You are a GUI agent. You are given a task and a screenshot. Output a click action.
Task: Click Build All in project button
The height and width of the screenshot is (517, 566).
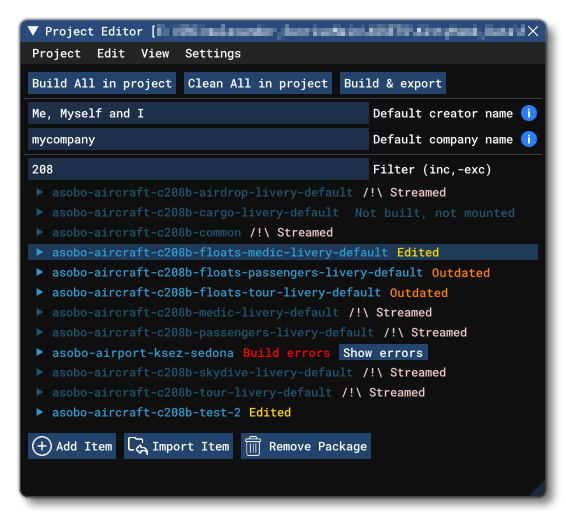click(x=102, y=83)
